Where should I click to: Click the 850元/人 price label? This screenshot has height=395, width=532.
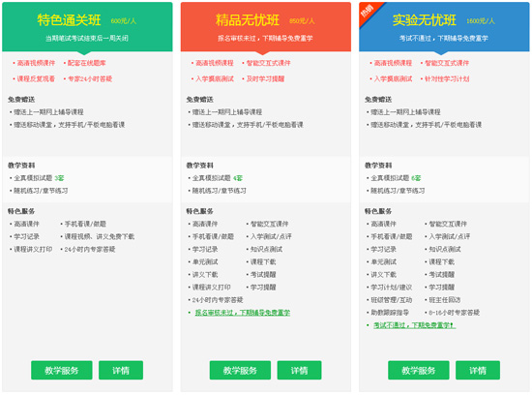tap(302, 21)
